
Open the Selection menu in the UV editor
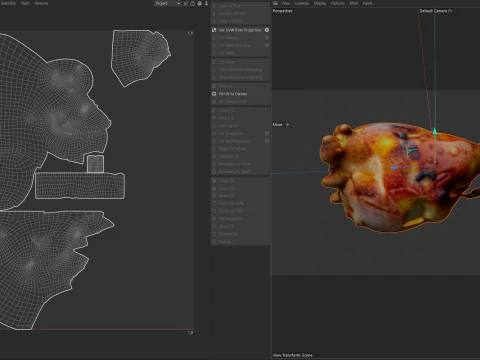8,3
